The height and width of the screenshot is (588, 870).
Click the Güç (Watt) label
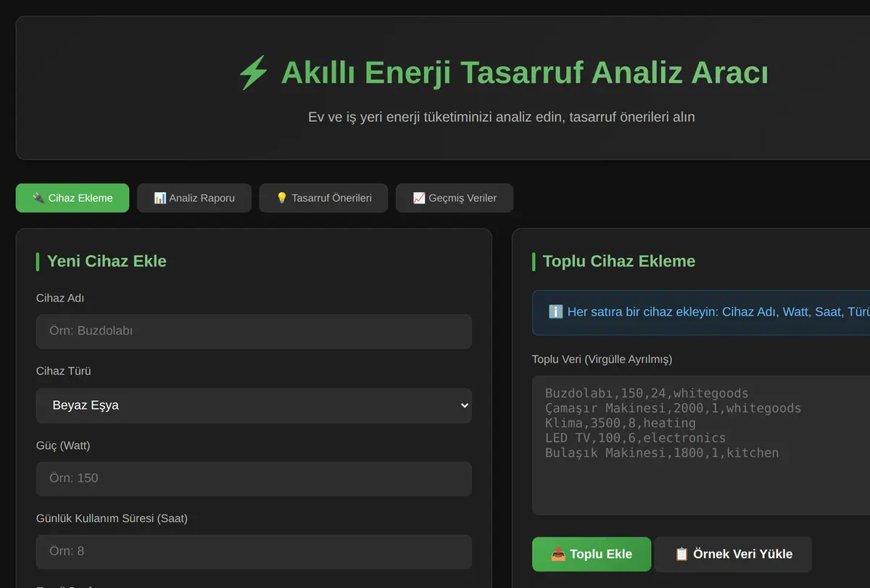pyautogui.click(x=63, y=445)
